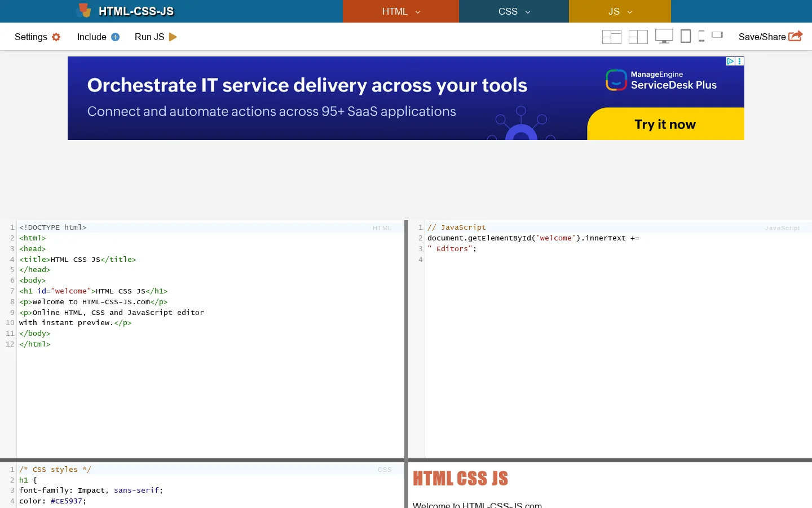
Task: Click the ManageEngine ServiceDesk Plus logo
Action: pos(661,80)
